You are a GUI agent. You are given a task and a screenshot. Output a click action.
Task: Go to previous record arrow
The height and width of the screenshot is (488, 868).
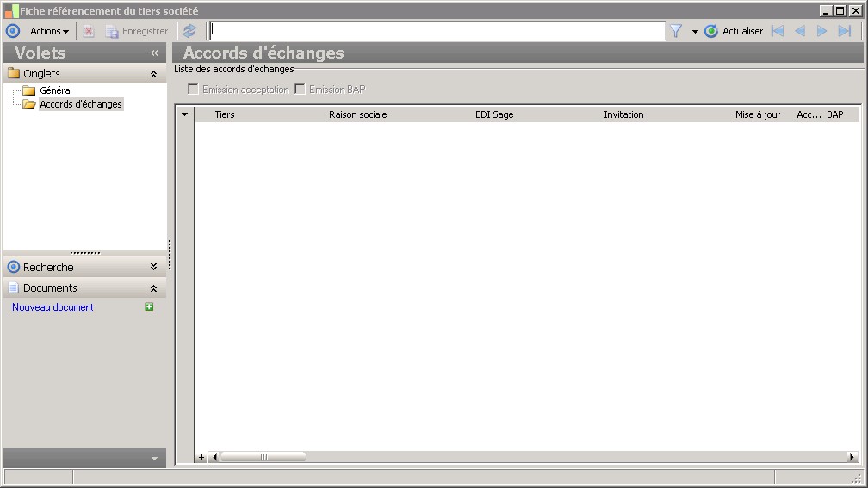tap(800, 31)
